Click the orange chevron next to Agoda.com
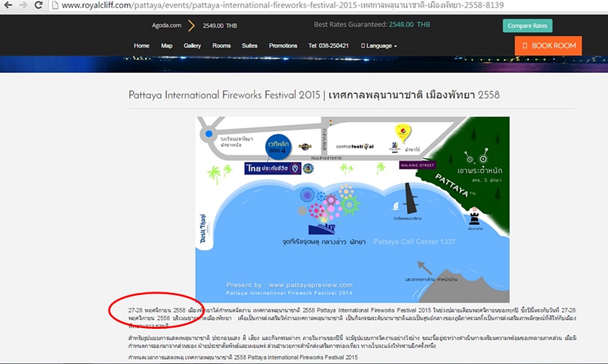The image size is (608, 364). pyautogui.click(x=191, y=26)
